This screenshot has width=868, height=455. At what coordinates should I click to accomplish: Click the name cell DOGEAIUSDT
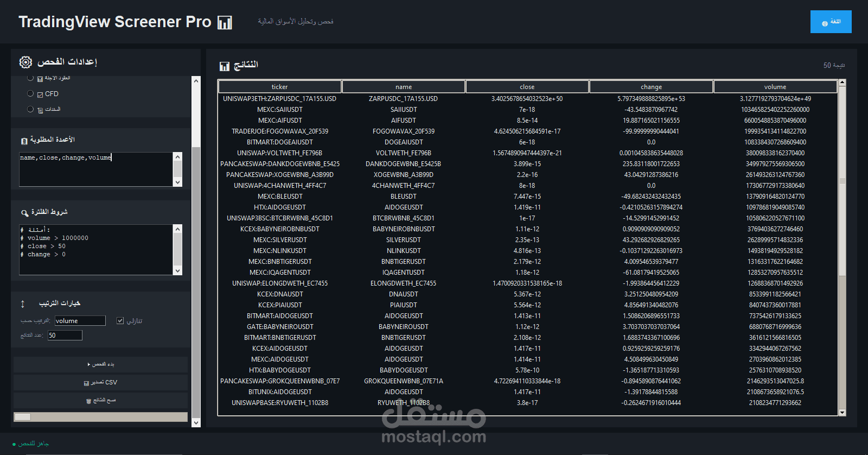404,142
